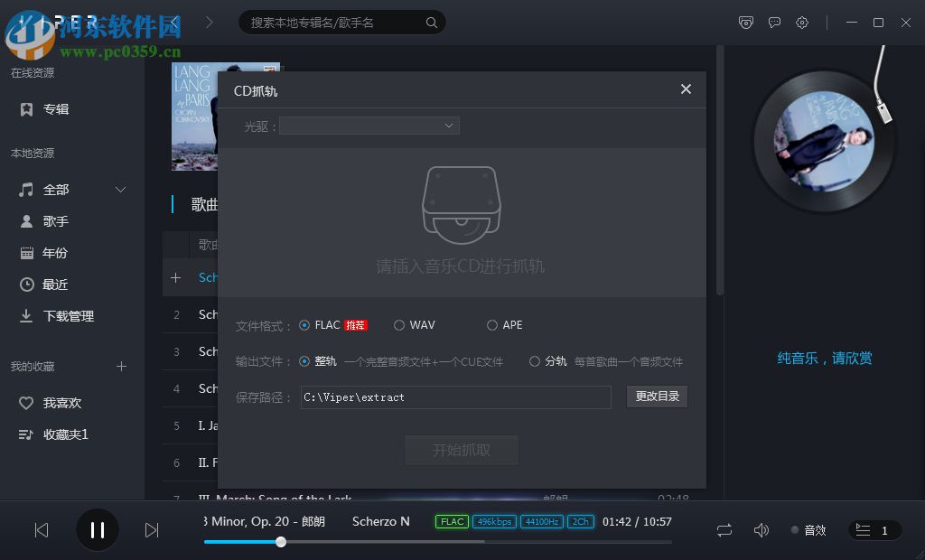Collapse the 全部 sidebar list

(120, 190)
